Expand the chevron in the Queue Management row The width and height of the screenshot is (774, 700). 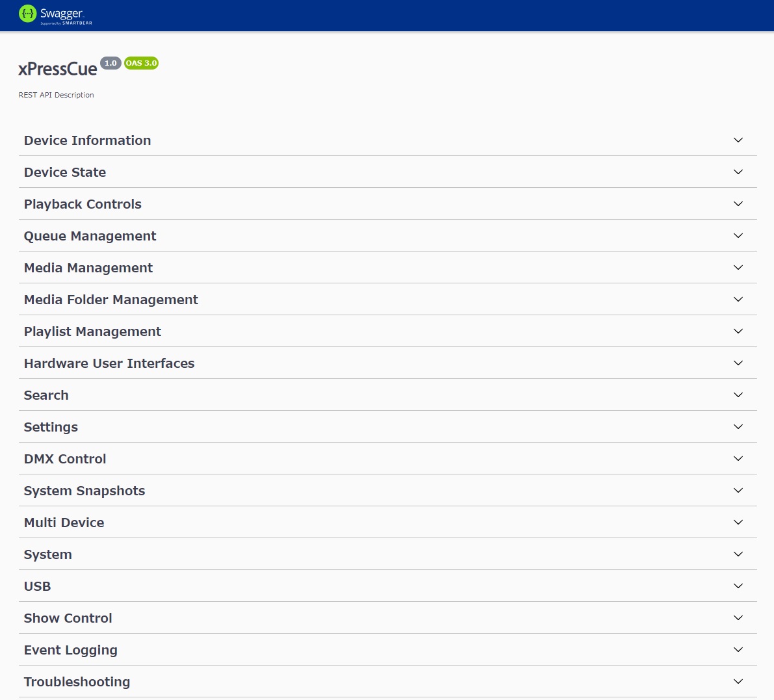pyautogui.click(x=738, y=236)
